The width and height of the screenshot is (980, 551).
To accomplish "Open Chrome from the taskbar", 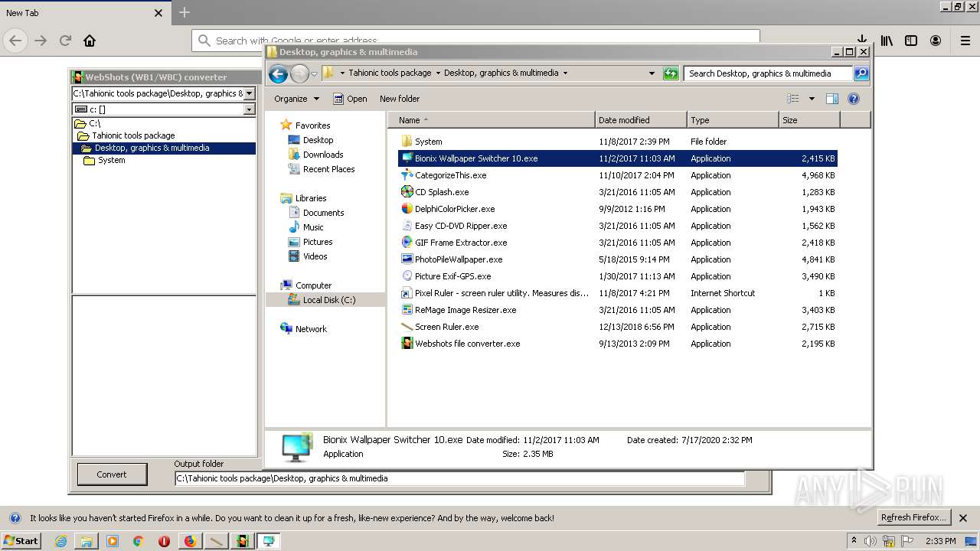I will click(138, 541).
